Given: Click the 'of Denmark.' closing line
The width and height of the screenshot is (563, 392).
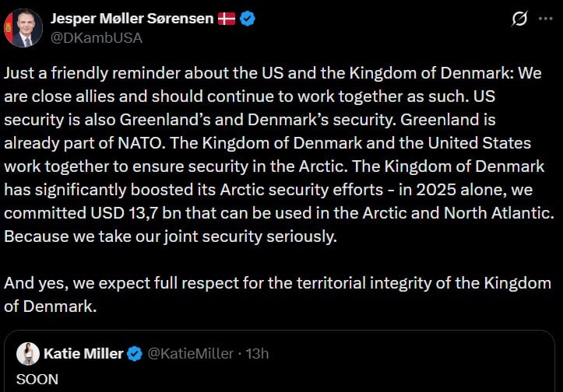Looking at the screenshot, I should coord(51,306).
